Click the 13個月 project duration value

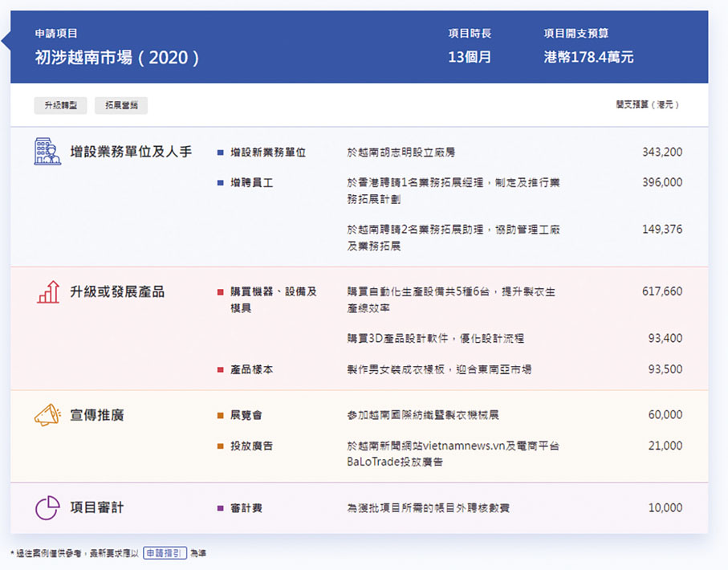pyautogui.click(x=470, y=58)
